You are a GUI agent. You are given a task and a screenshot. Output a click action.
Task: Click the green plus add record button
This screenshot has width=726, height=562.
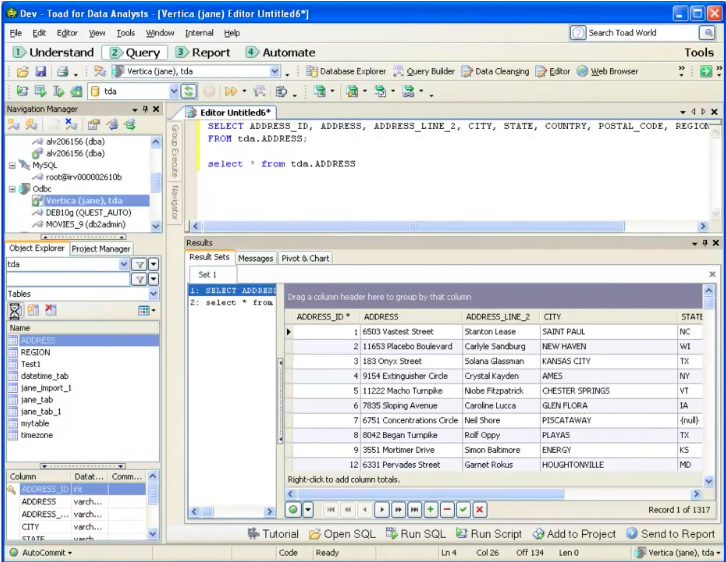point(431,510)
